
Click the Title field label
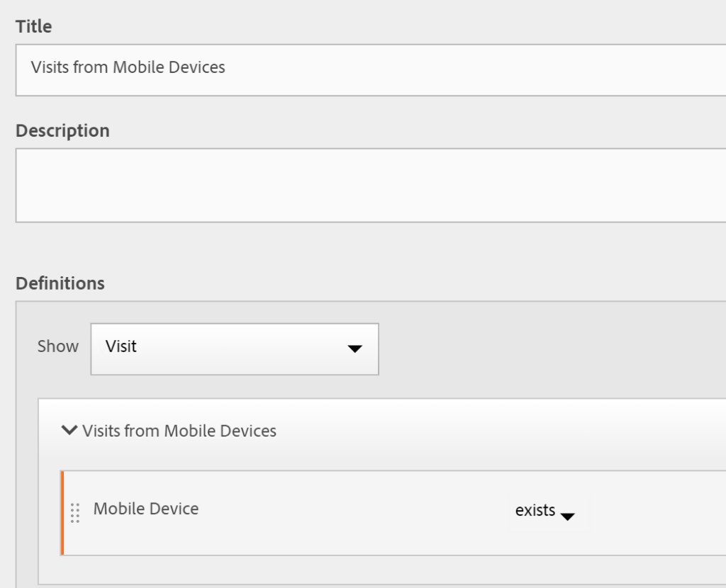[33, 27]
